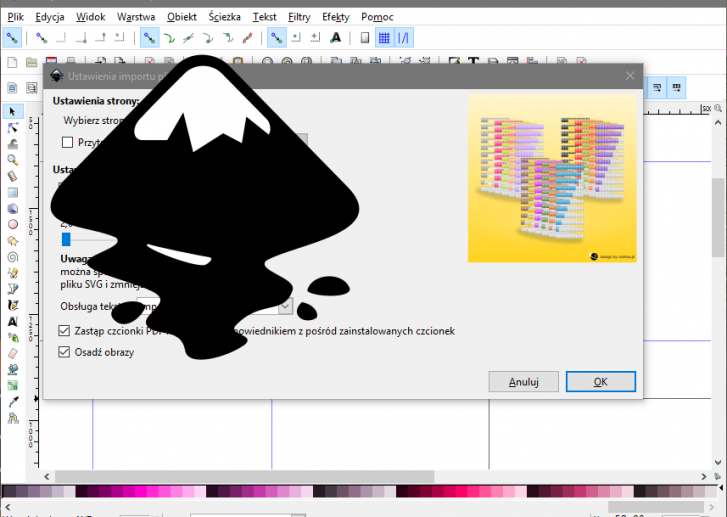Uncheck the Zastąp czcionki PDF checkbox

pos(64,331)
